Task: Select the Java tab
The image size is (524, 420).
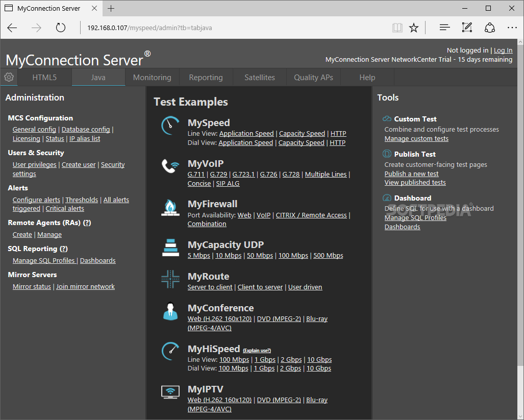Action: coord(98,77)
